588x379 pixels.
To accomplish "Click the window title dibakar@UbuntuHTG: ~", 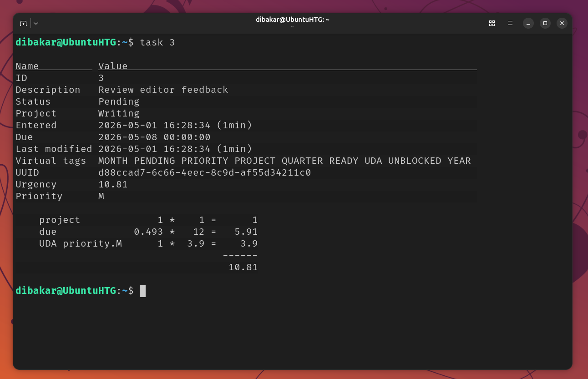I will (x=292, y=20).
